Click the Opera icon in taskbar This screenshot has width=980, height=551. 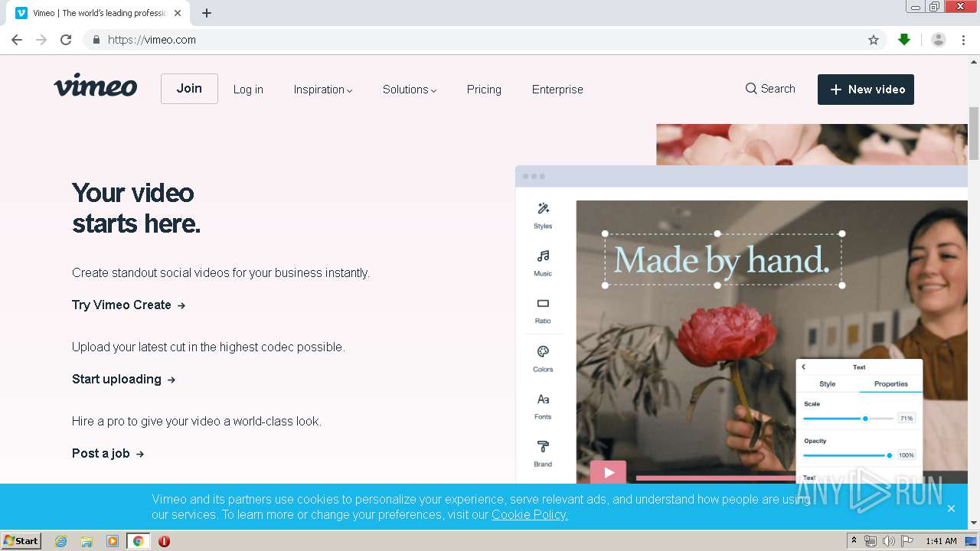coord(164,541)
